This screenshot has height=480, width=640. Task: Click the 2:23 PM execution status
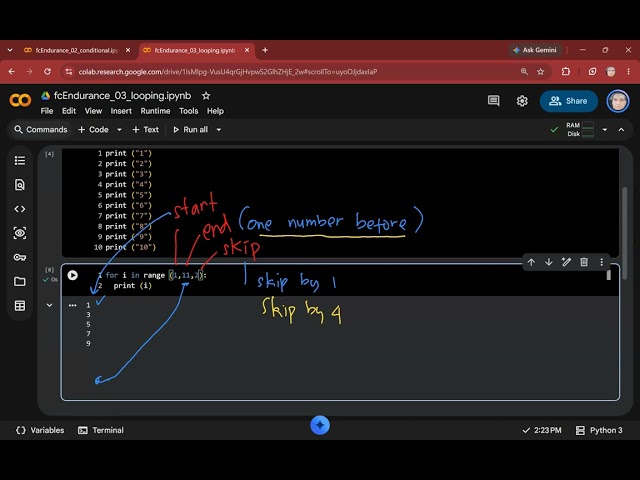(x=542, y=430)
